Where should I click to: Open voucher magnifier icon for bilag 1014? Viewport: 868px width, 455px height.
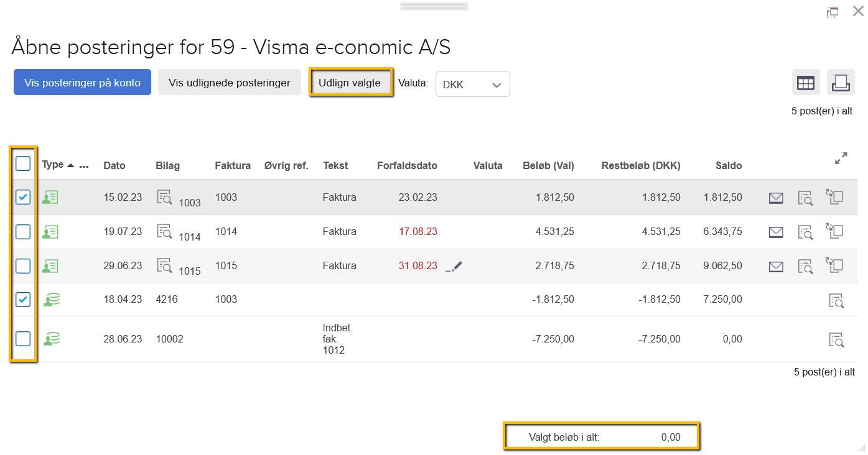164,231
